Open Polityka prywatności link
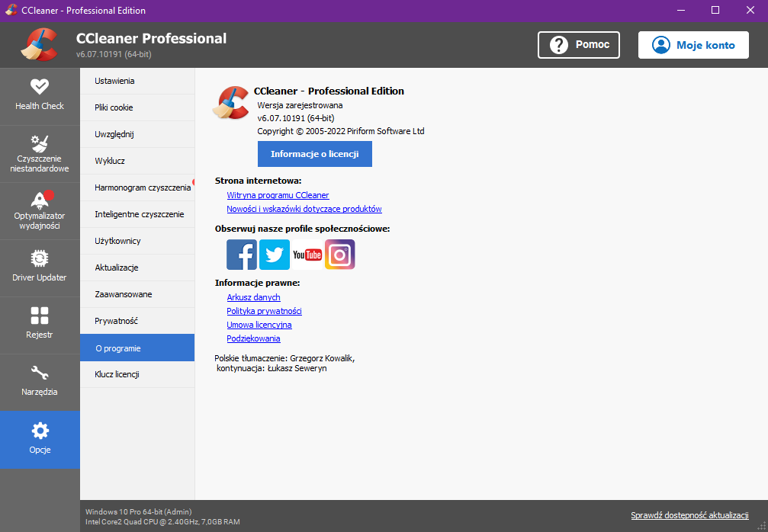This screenshot has width=768, height=532. tap(264, 311)
